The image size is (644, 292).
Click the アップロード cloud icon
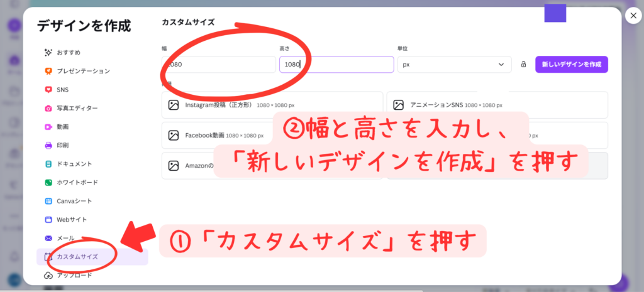pyautogui.click(x=48, y=275)
